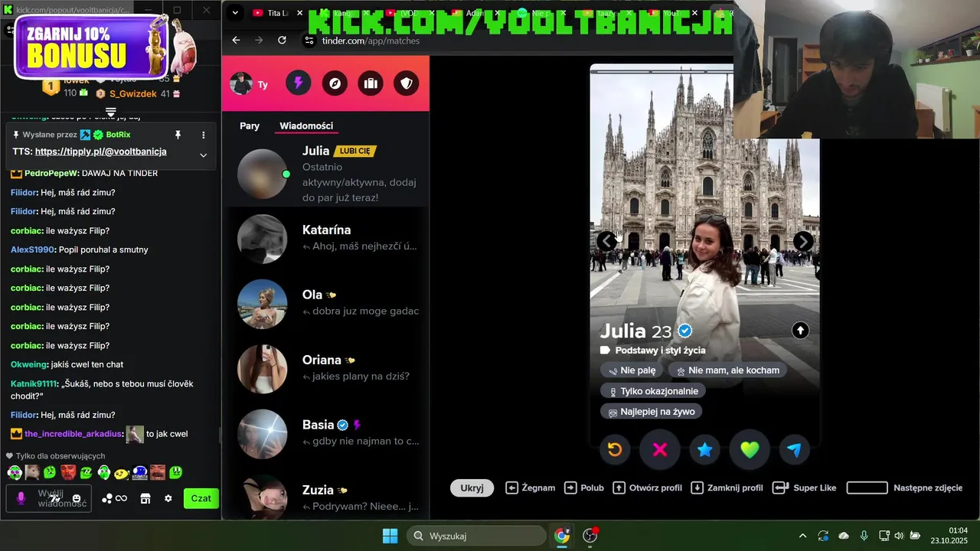Screen dimensions: 980x551
Task: Click the blue paper-plane send button
Action: pyautogui.click(x=795, y=450)
